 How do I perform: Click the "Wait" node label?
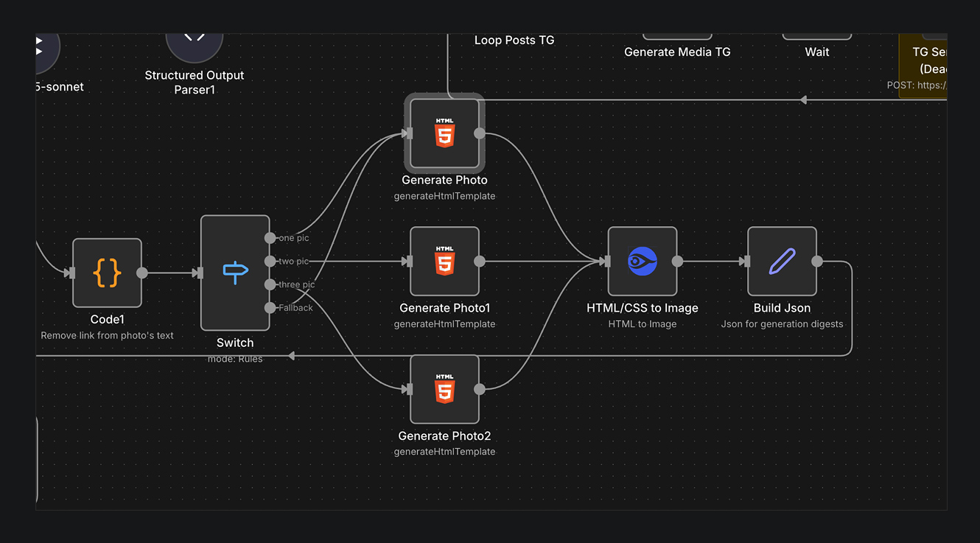tap(816, 52)
